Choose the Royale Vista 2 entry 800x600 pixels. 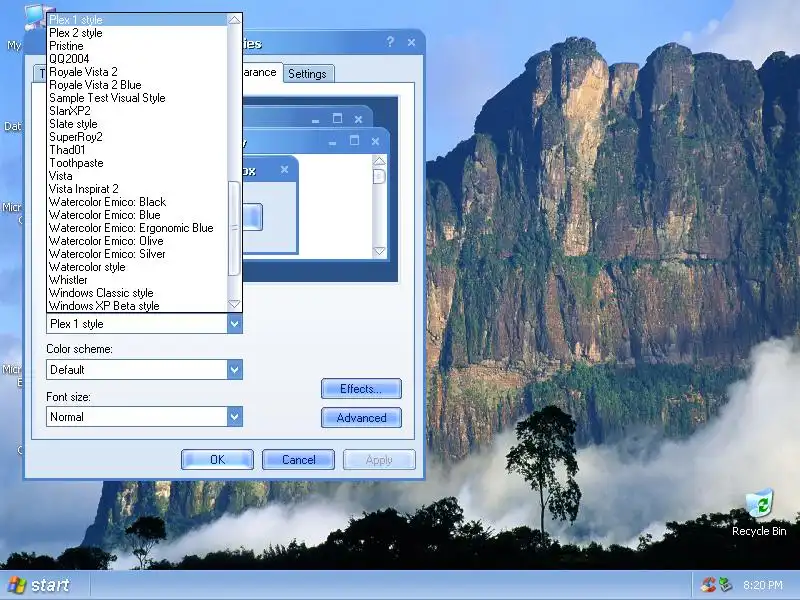[x=137, y=72]
